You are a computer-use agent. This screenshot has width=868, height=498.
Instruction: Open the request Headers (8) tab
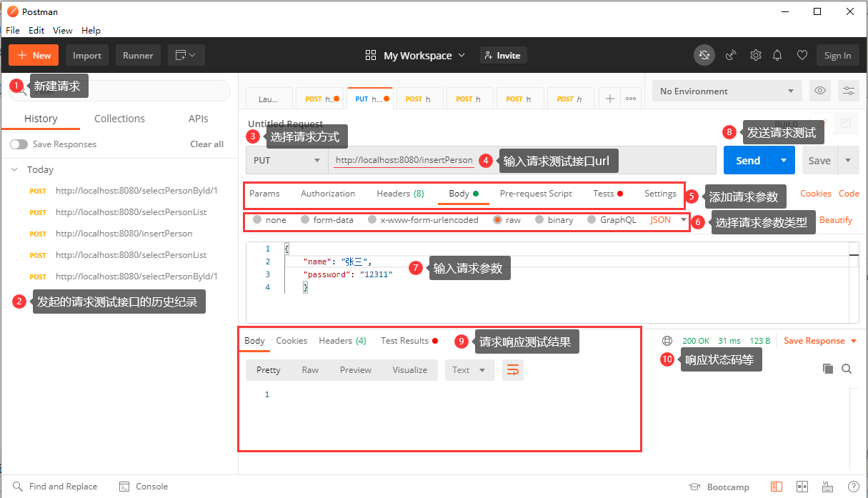(400, 193)
